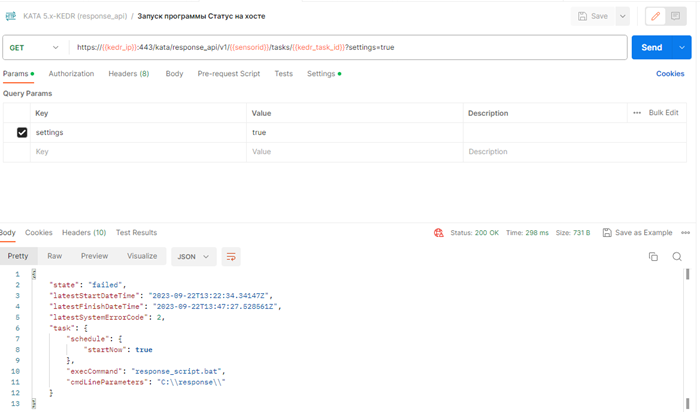Open the Query Params column options ellipsis
The height and width of the screenshot is (412, 700).
(x=637, y=113)
